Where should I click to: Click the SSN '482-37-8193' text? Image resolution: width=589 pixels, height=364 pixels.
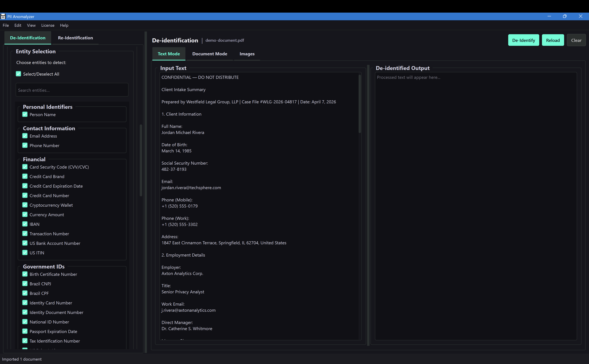click(174, 169)
